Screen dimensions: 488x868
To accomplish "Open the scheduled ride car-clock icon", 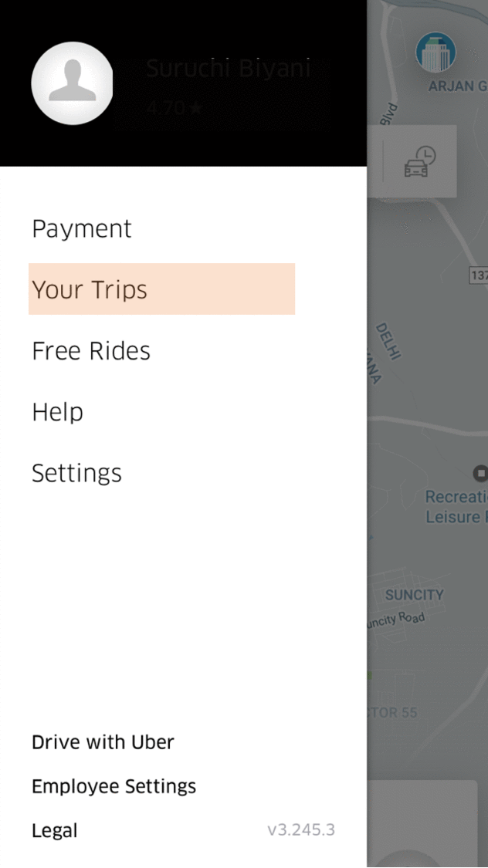I will (420, 161).
